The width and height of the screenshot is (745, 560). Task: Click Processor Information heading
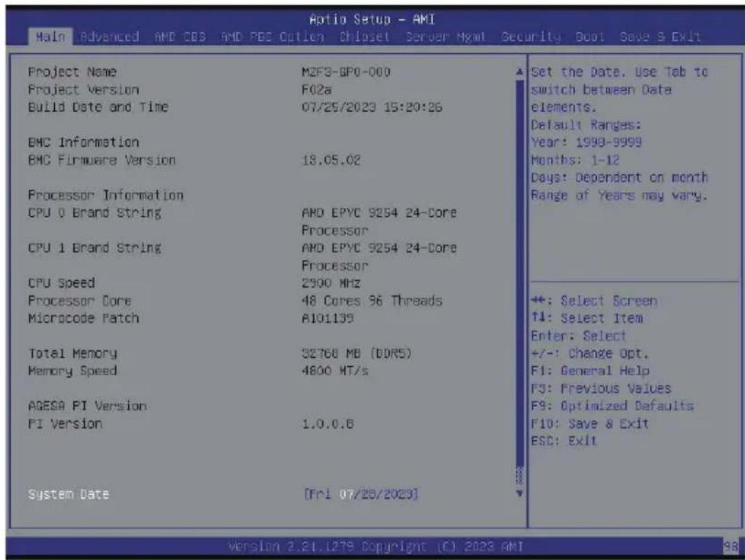(106, 195)
